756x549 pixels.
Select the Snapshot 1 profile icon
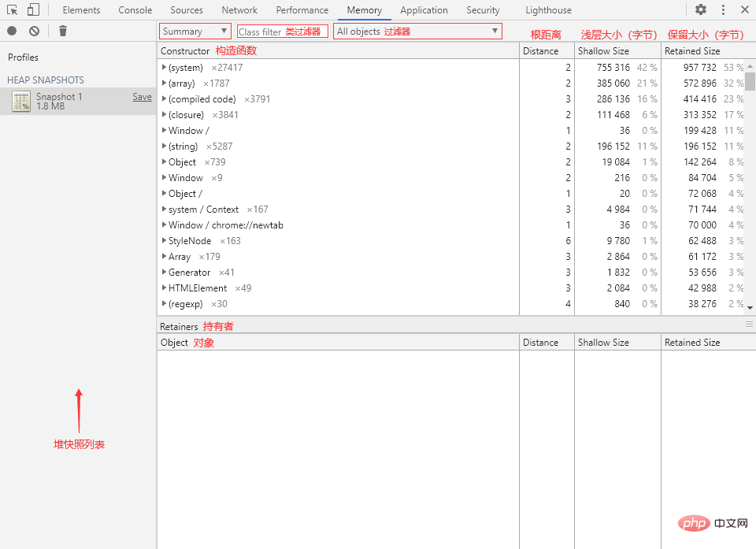tap(21, 102)
